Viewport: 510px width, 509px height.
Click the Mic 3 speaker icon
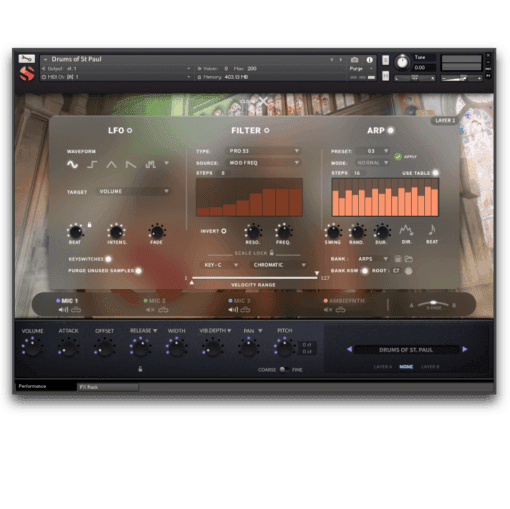click(x=233, y=310)
